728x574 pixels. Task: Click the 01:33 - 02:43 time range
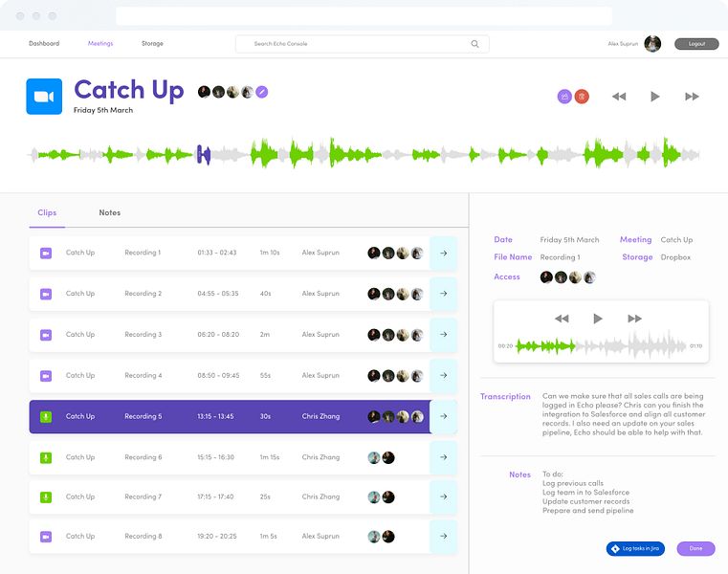(217, 253)
